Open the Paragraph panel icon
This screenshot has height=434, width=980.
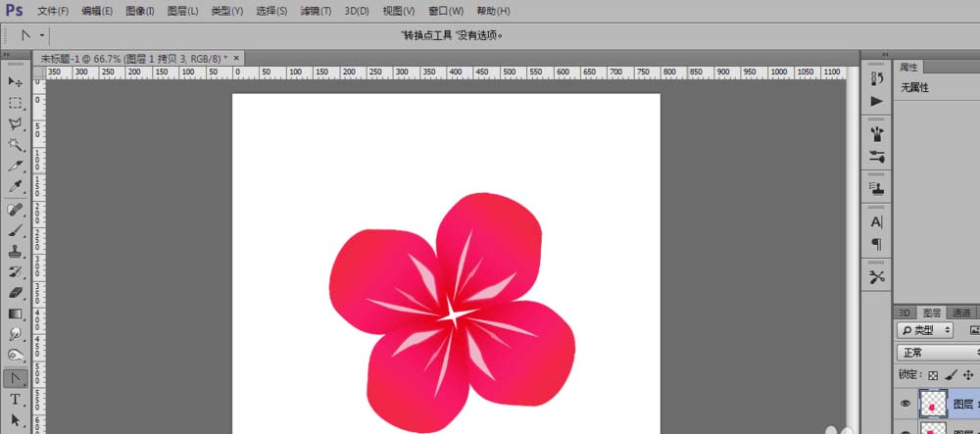coord(876,244)
